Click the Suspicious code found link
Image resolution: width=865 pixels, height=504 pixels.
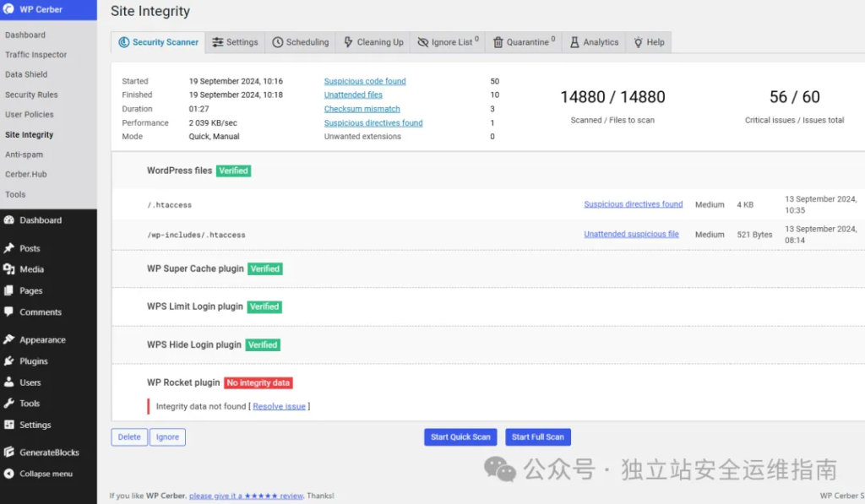click(365, 81)
